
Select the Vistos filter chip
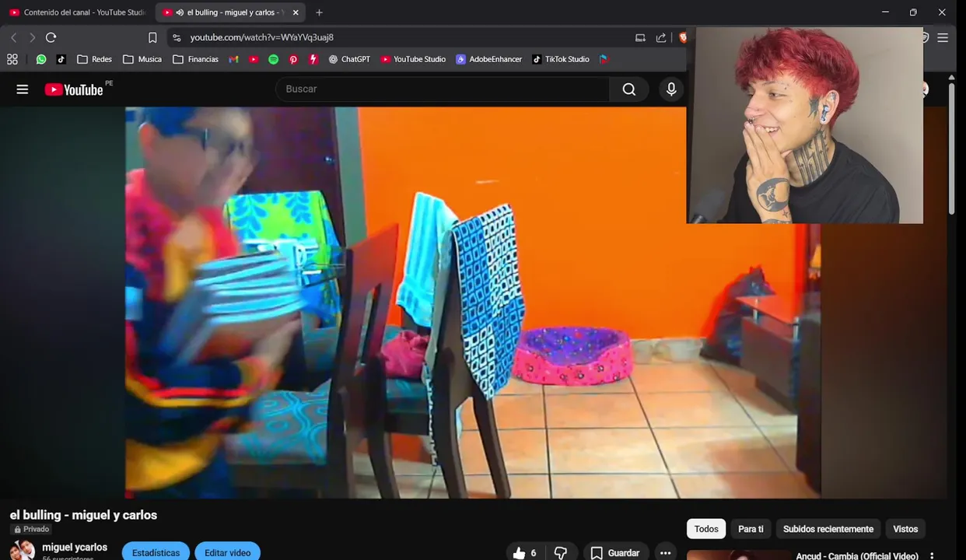(x=905, y=529)
